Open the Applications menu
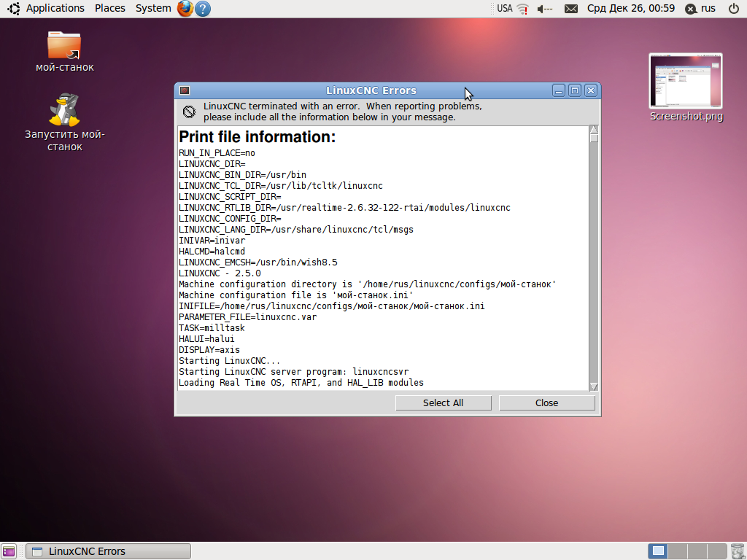Image resolution: width=747 pixels, height=560 pixels. click(x=55, y=9)
